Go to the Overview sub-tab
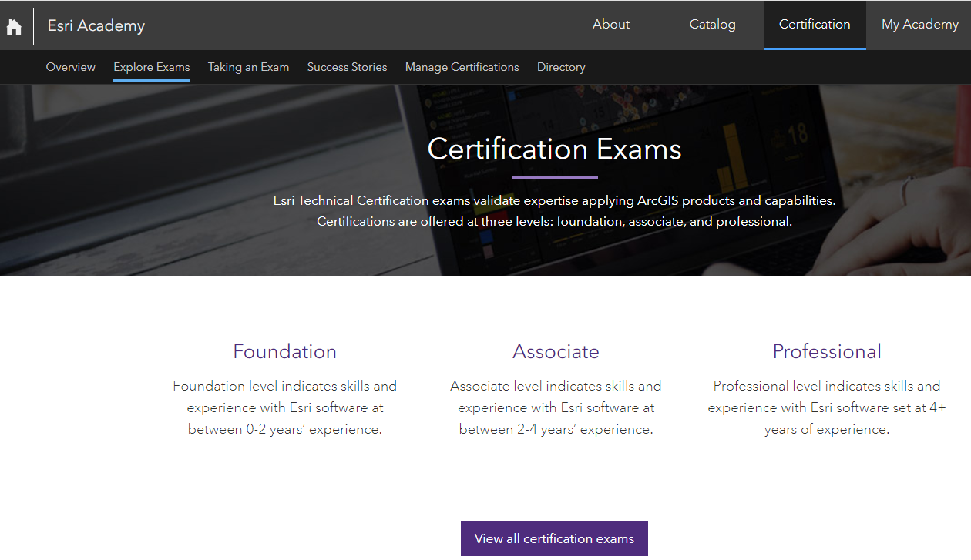 point(71,67)
